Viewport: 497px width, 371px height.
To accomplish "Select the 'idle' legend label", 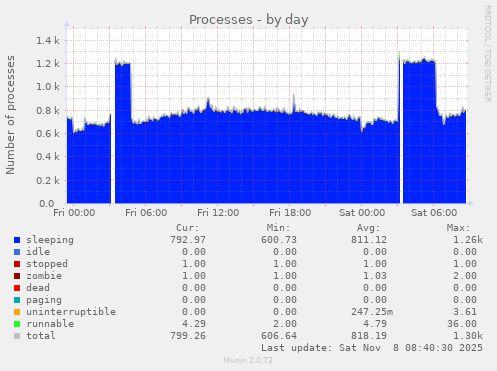I will [x=38, y=252].
